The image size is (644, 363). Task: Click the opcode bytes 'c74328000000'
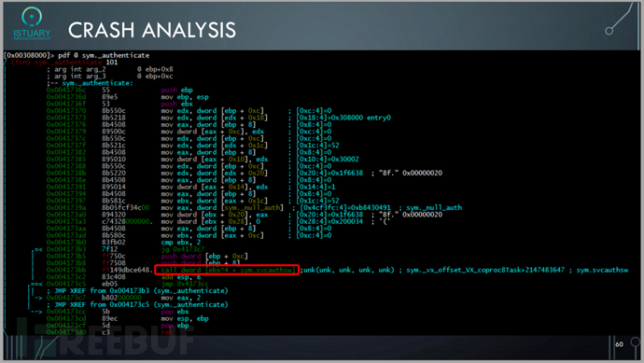click(127, 221)
